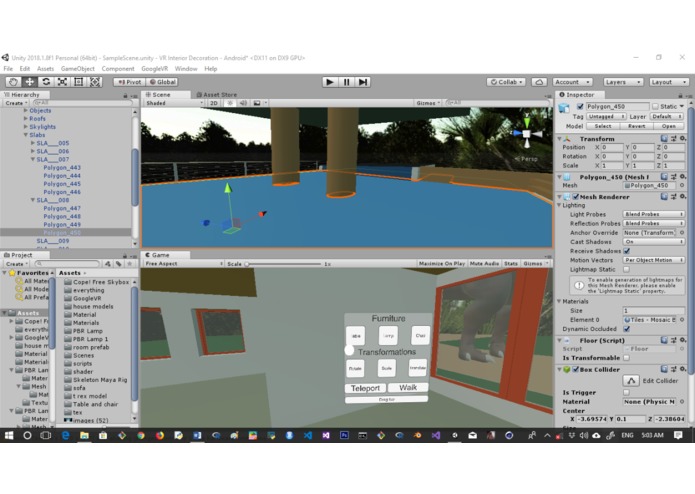Image resolution: width=695 pixels, height=494 pixels.
Task: Open scene effects image icon
Action: coord(257,103)
